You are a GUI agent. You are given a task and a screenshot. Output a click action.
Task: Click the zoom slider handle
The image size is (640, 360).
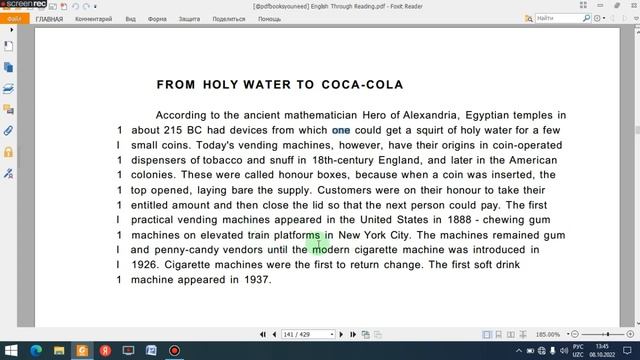608,334
